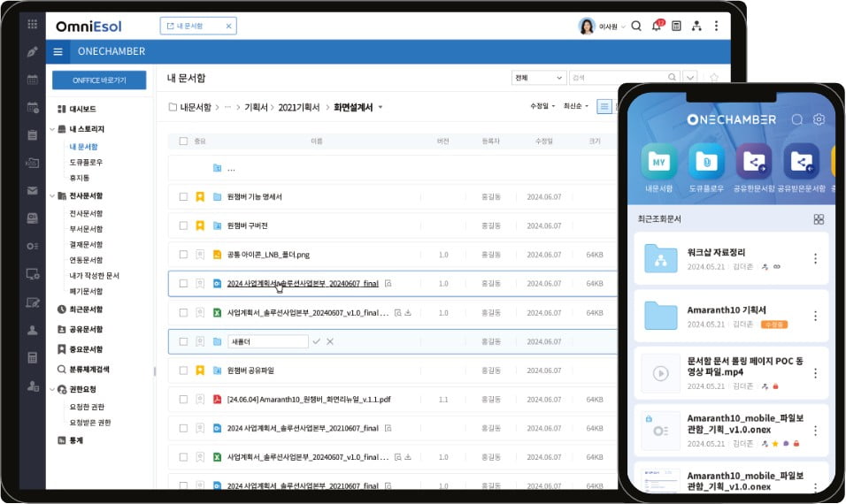Viewport: 846px width, 504px height.
Task: Click the PDF icon of Amaranth10 매뉴얼 file
Action: click(x=217, y=400)
